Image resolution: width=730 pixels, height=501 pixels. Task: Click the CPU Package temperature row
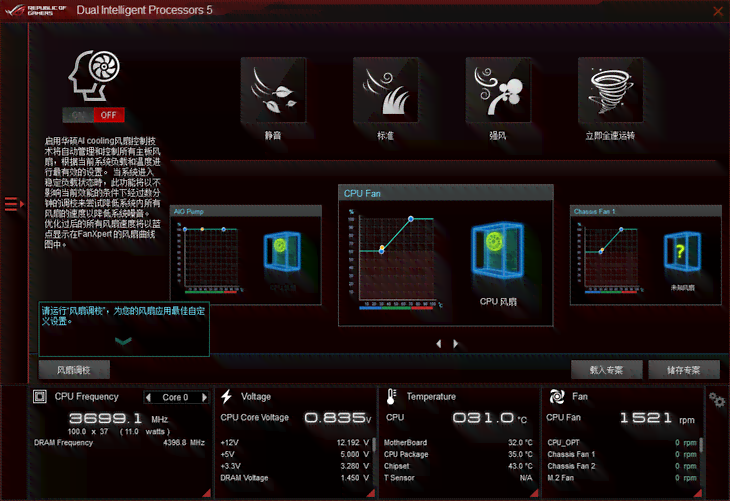(x=458, y=454)
